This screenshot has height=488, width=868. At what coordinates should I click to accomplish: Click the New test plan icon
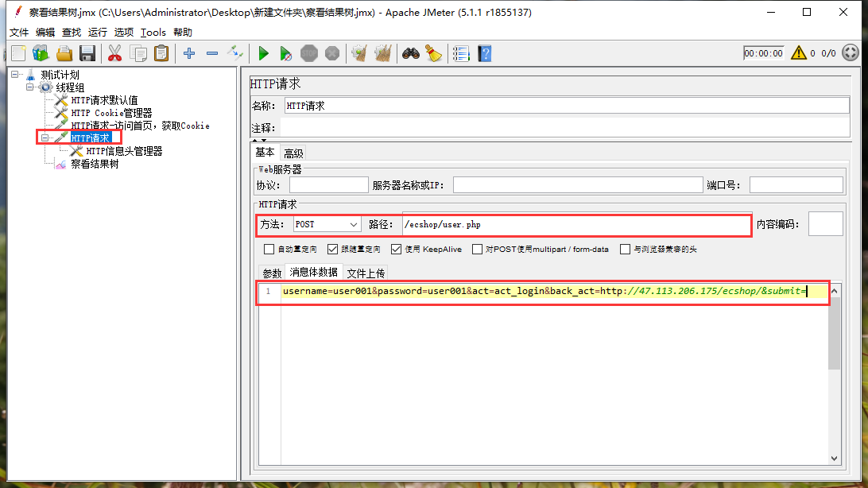pos(18,54)
